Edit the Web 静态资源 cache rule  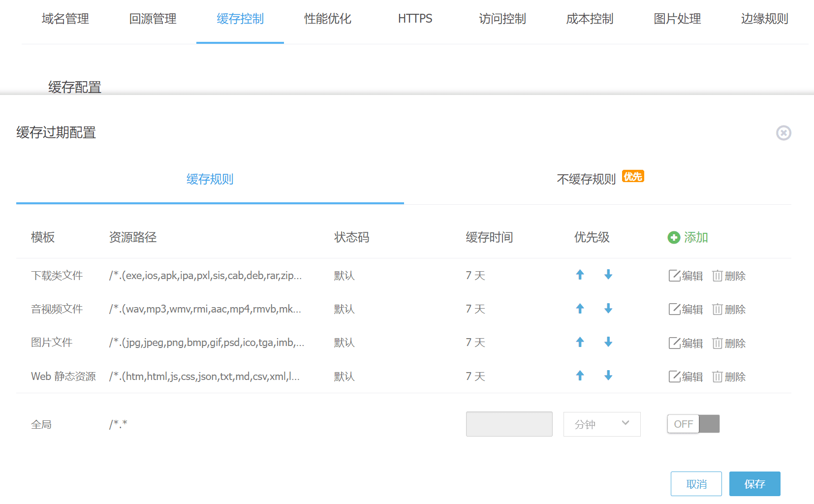686,377
